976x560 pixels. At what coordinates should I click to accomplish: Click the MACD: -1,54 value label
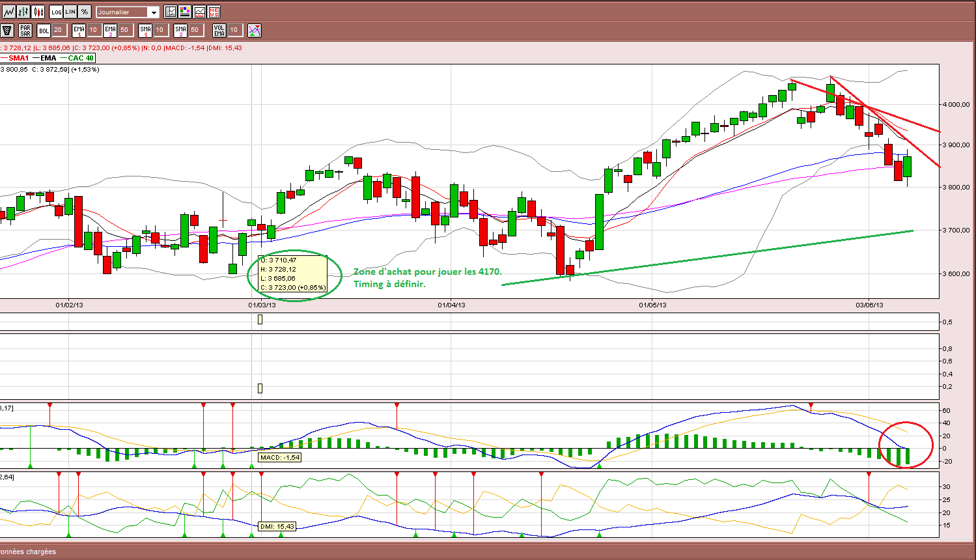click(x=280, y=458)
